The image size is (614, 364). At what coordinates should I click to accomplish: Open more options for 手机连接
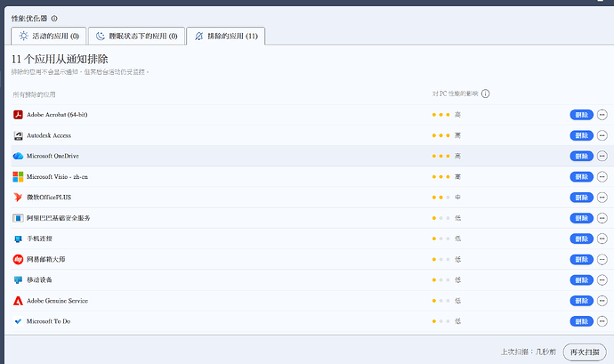pyautogui.click(x=602, y=239)
